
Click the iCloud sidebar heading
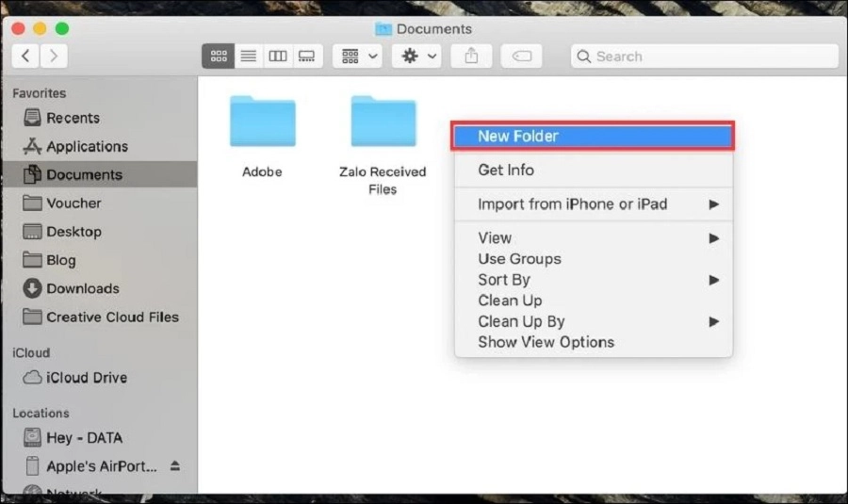click(x=31, y=352)
